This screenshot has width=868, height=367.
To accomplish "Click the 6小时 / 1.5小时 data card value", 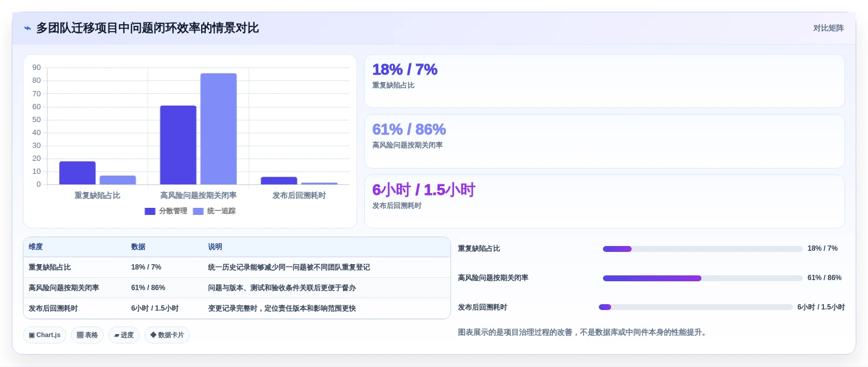I will tap(423, 190).
